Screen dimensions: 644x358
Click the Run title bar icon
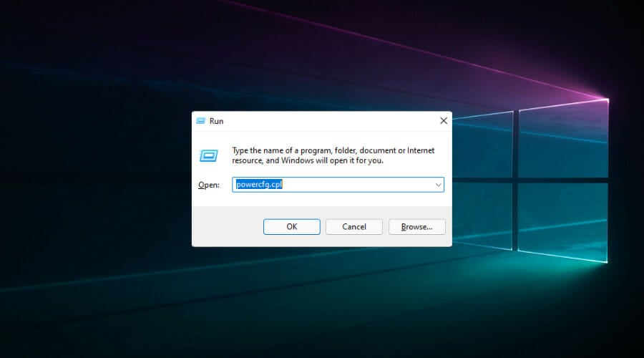[201, 121]
